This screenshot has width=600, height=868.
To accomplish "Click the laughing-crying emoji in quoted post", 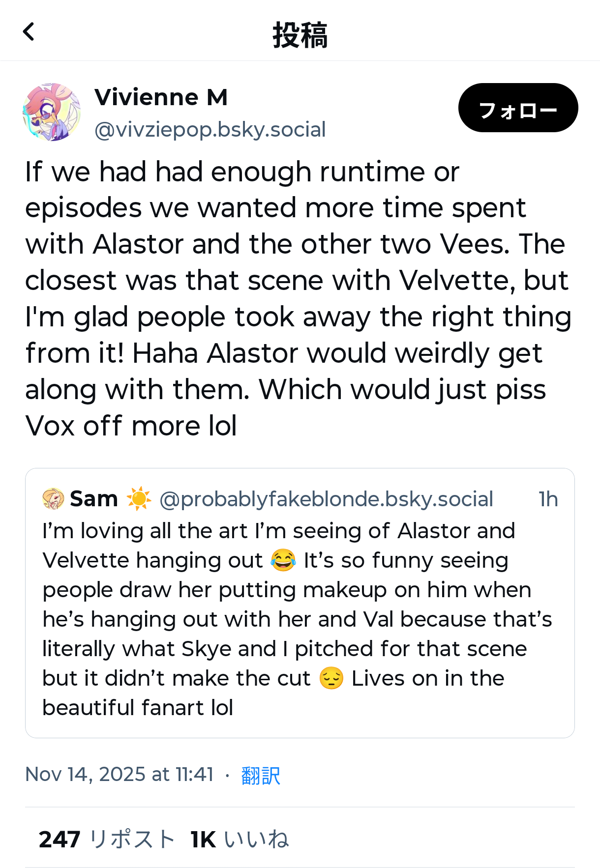I will tap(283, 560).
